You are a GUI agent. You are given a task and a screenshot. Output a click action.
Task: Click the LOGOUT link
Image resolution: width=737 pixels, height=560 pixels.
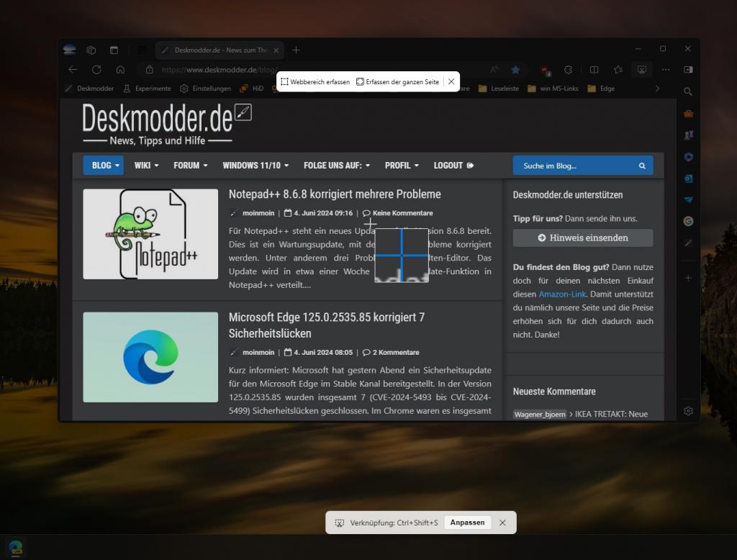[453, 166]
